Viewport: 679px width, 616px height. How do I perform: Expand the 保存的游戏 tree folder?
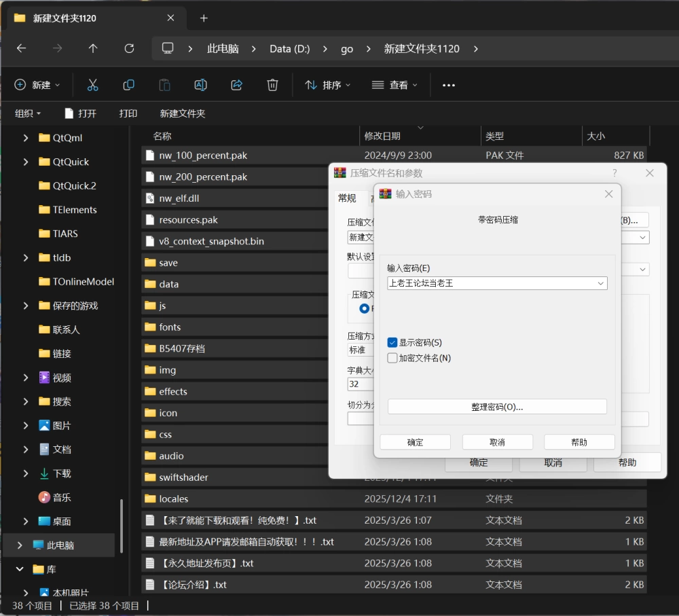point(26,306)
